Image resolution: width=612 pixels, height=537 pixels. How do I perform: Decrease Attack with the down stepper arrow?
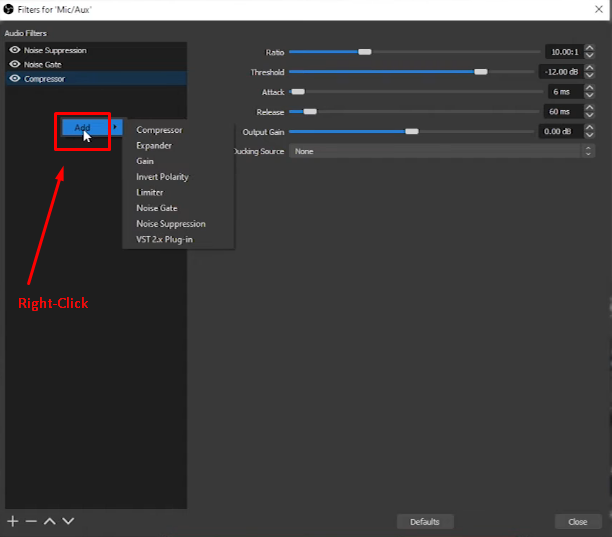click(x=590, y=95)
